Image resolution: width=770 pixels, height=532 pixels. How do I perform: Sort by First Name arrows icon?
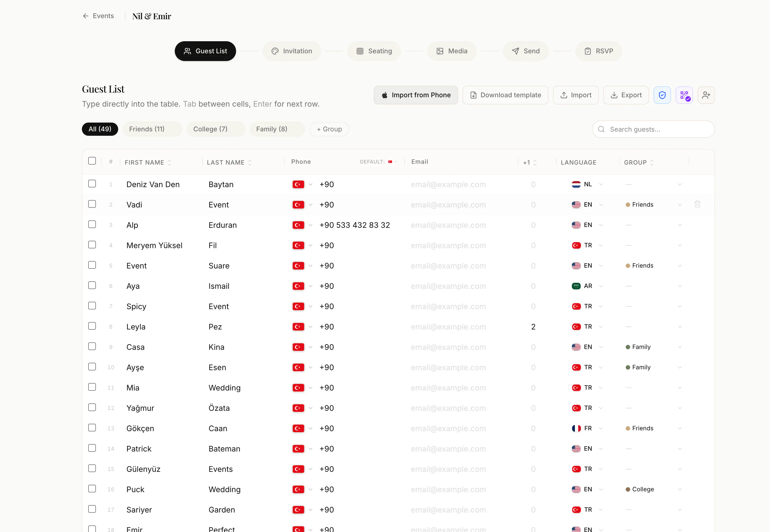coord(169,162)
